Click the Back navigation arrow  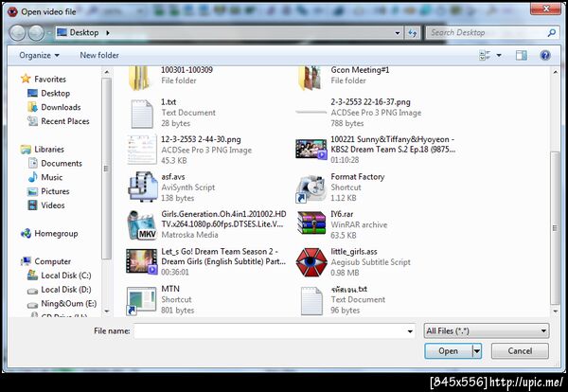click(17, 33)
